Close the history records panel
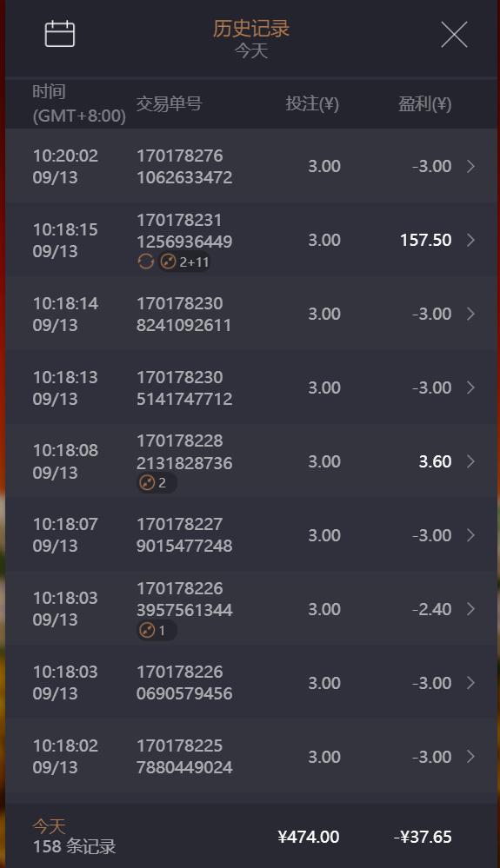This screenshot has height=868, width=500. 454,35
